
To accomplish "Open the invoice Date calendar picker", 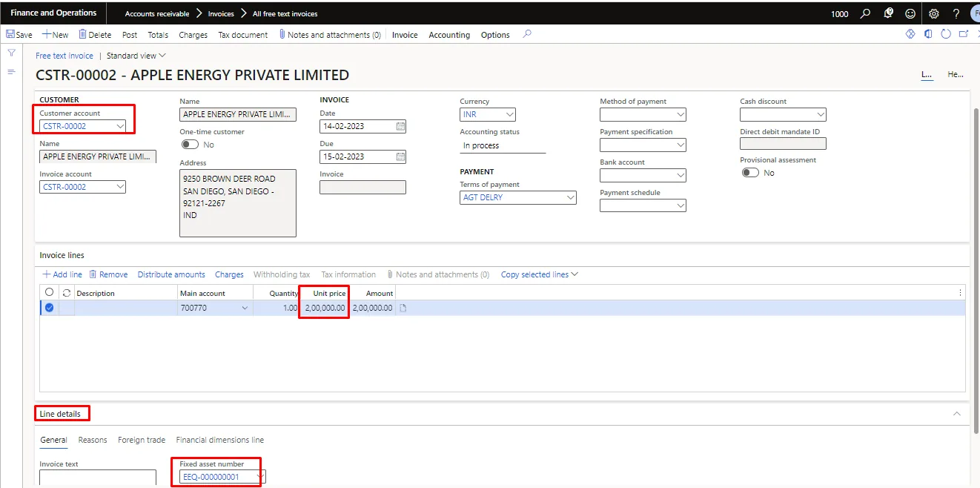I will [400, 126].
